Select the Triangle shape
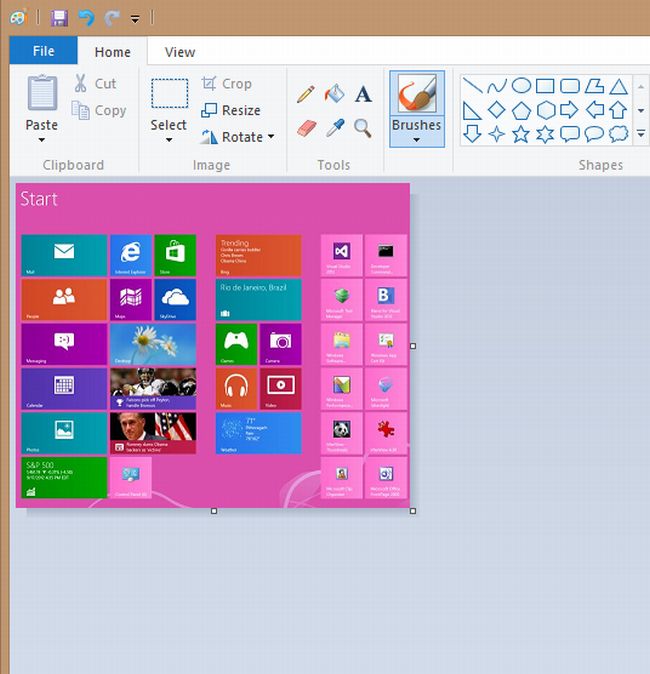The width and height of the screenshot is (650, 674). tap(619, 86)
